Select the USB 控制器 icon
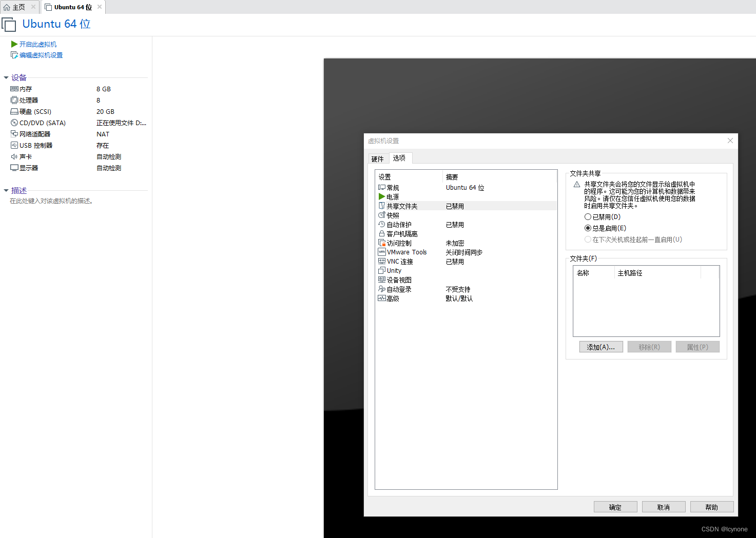Viewport: 756px width, 538px height. (14, 145)
